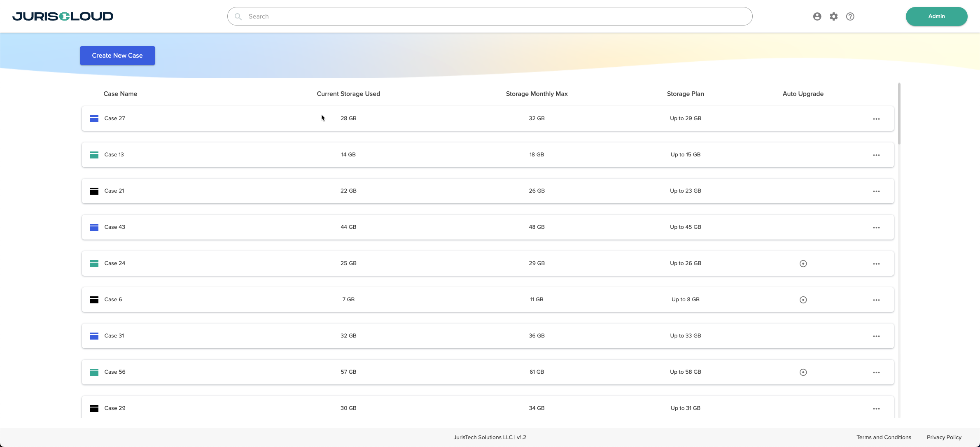Focus the Search input field
Screen dimensions: 980x447
click(490, 16)
